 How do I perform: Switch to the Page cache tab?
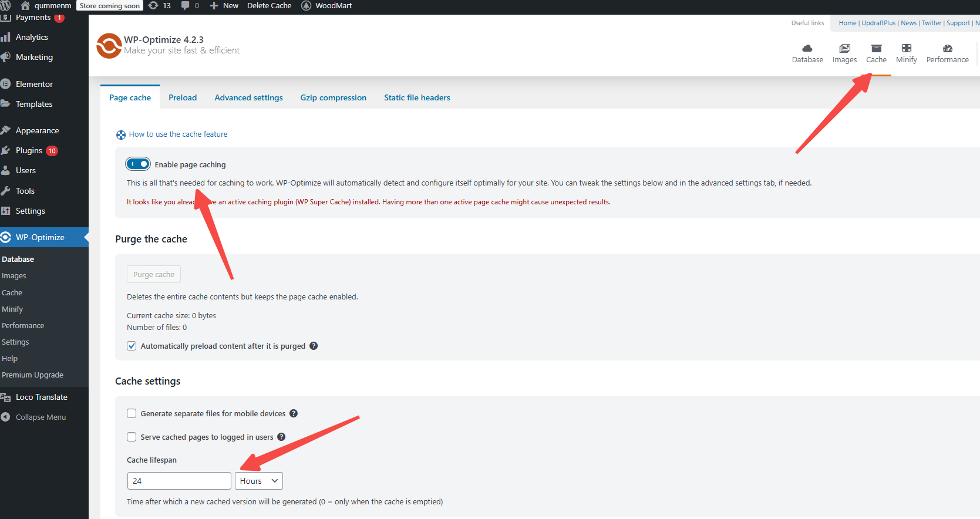click(130, 97)
